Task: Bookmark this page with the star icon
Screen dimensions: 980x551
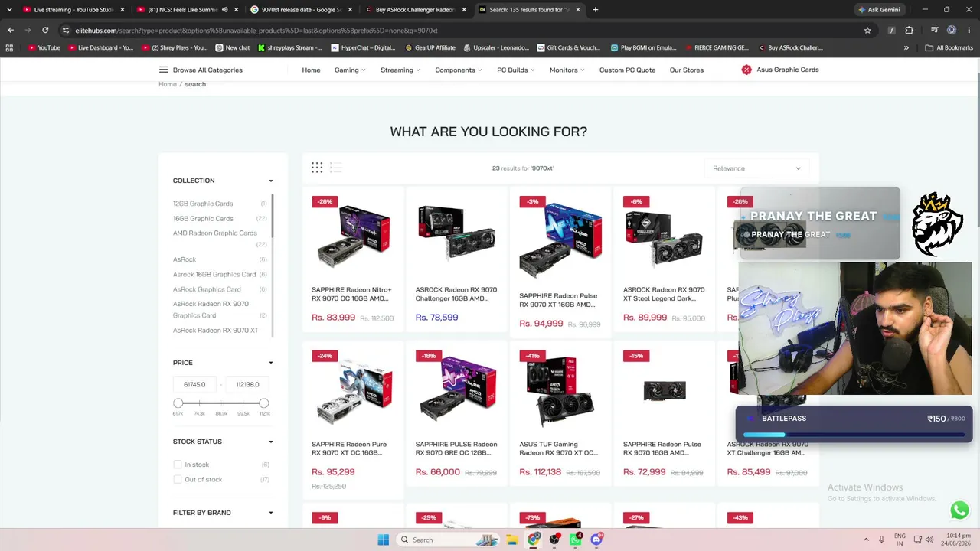Action: 867,30
